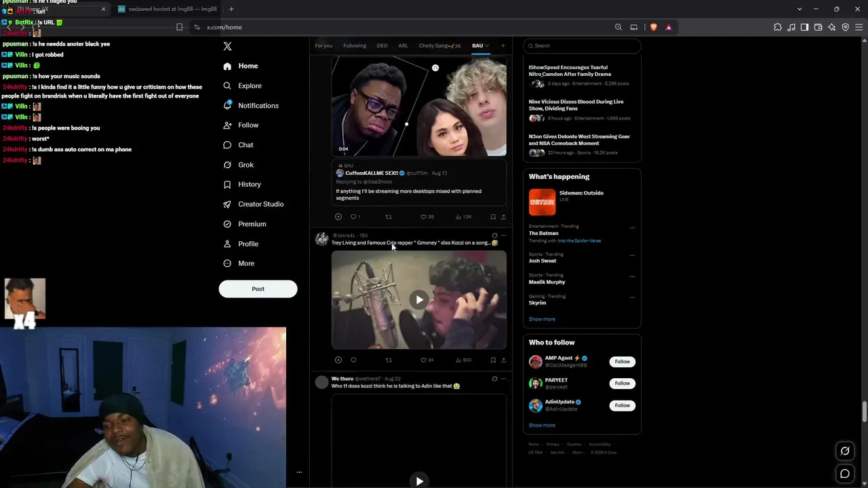Image resolution: width=868 pixels, height=488 pixels.
Task: Switch to the Chelly Gang tab
Action: (x=439, y=45)
